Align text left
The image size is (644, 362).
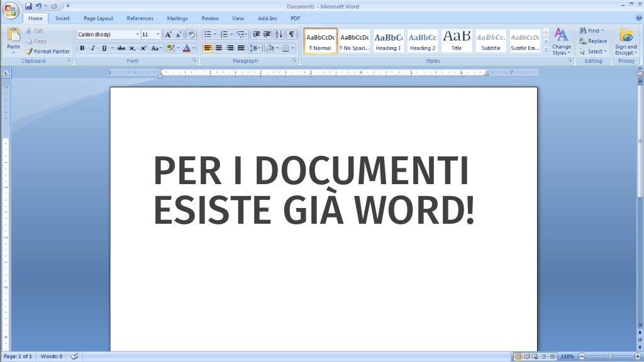tap(208, 48)
